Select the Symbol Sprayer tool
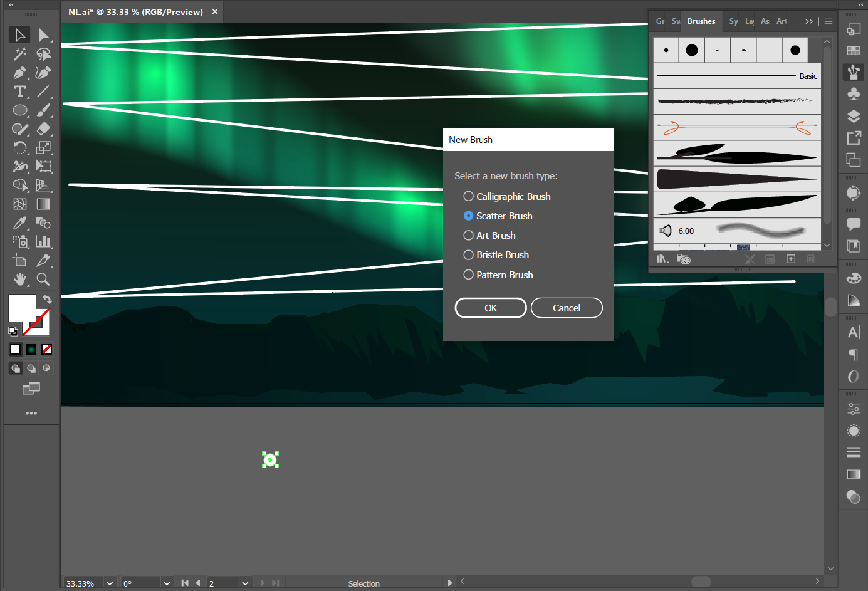868x591 pixels. 20,242
